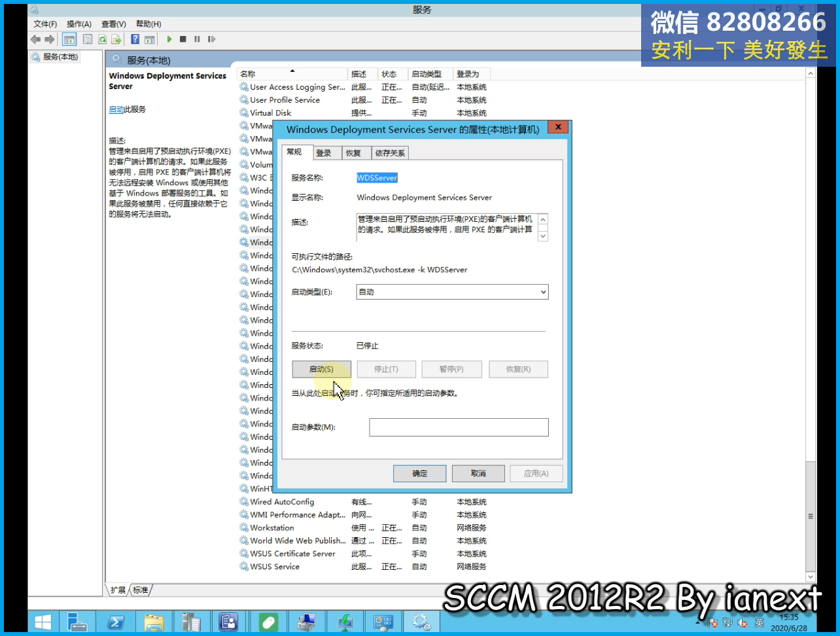Click the gear icon beside WSUS Certificate Server
This screenshot has width=840, height=636.
(244, 554)
